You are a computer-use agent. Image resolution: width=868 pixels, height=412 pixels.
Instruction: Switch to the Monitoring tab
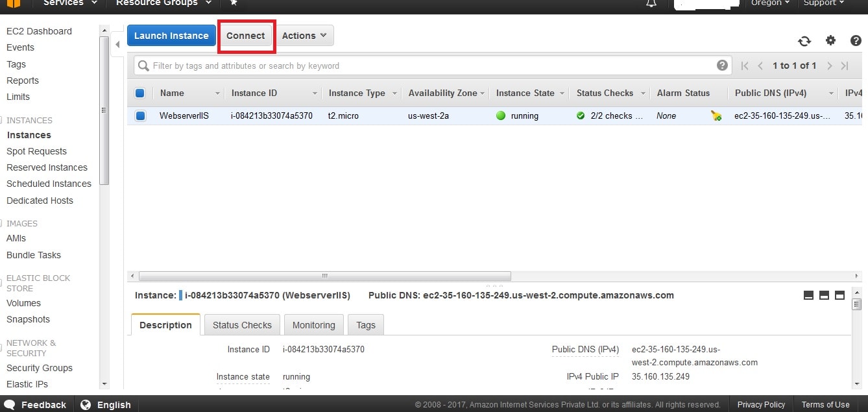pyautogui.click(x=313, y=325)
